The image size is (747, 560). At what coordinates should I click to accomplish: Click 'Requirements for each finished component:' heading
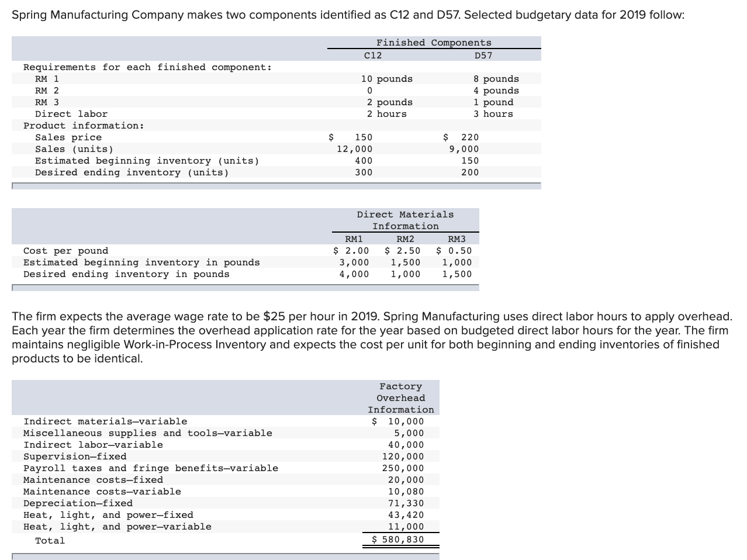pos(148,67)
